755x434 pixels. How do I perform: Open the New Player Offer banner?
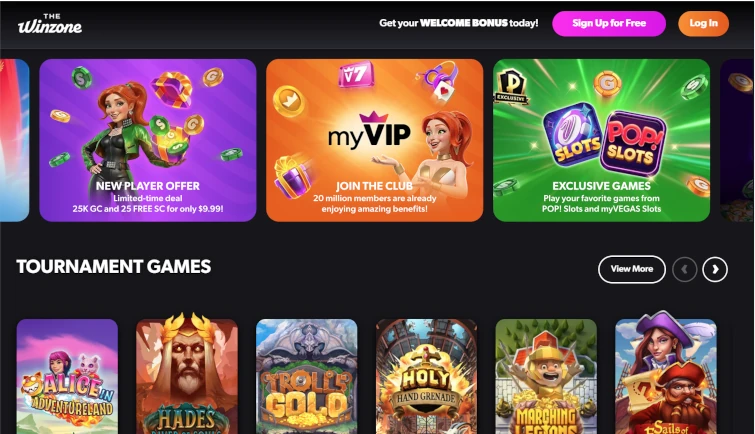pos(148,140)
